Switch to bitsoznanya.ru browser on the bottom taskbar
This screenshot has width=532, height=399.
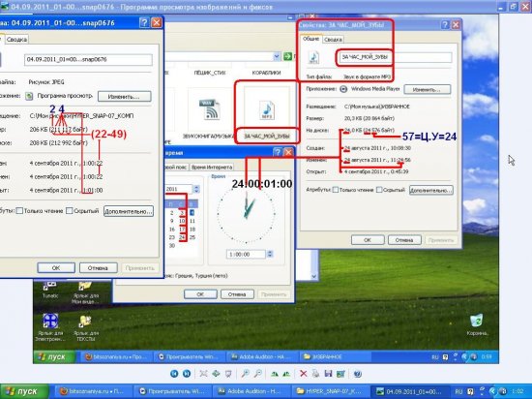[93, 391]
